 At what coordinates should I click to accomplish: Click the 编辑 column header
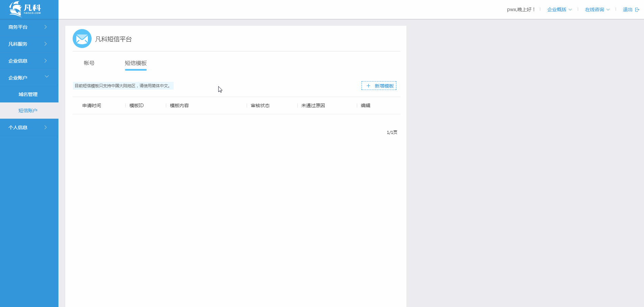click(x=366, y=105)
